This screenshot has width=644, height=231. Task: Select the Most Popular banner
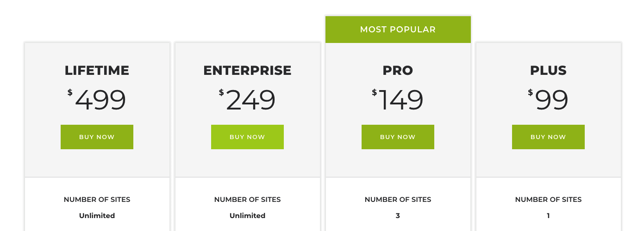click(398, 30)
